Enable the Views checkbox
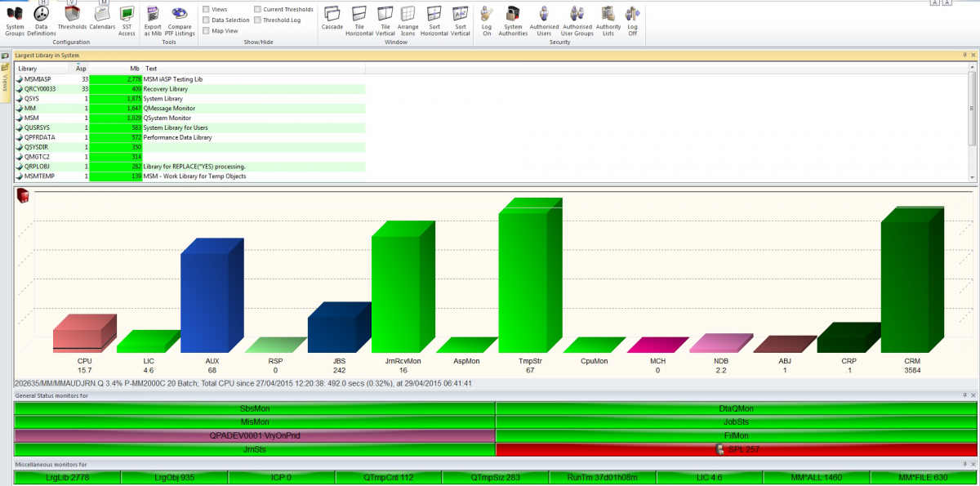980x486 pixels. click(x=206, y=9)
